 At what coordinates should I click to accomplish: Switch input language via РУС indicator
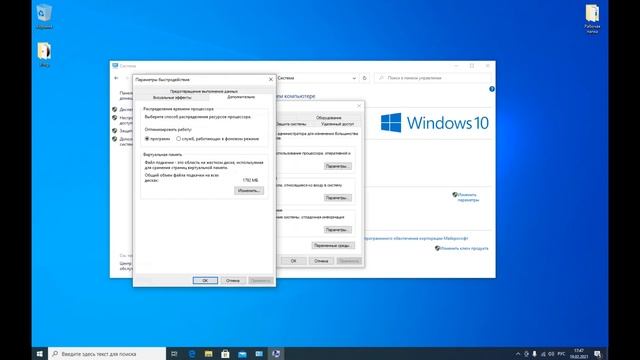point(562,354)
